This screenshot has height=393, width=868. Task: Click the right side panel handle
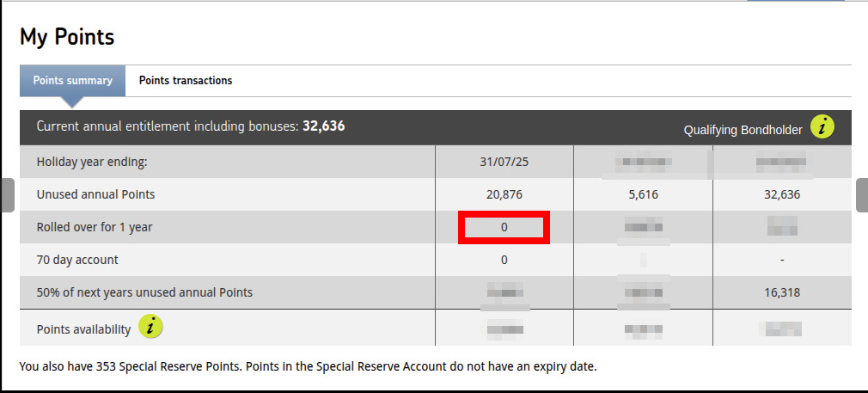[861, 195]
